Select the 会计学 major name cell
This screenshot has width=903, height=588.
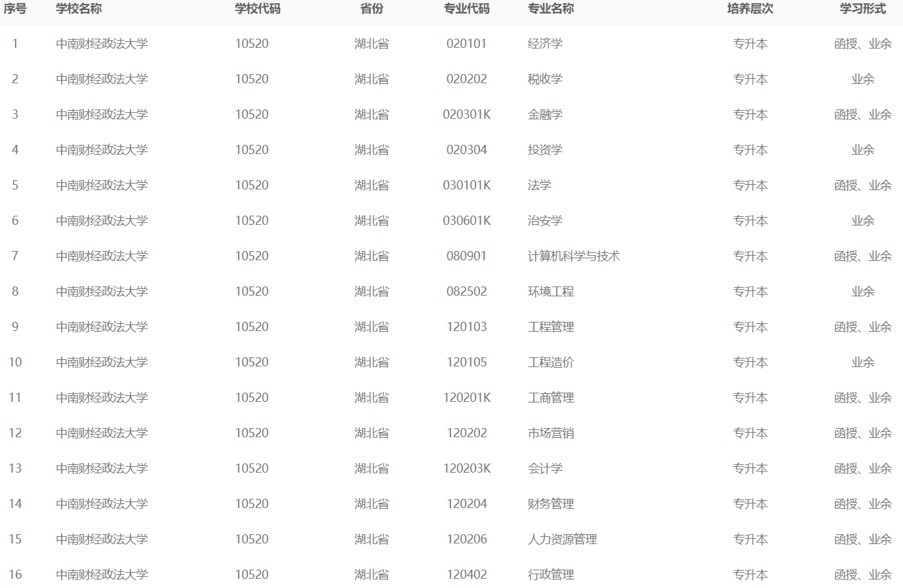pos(545,469)
